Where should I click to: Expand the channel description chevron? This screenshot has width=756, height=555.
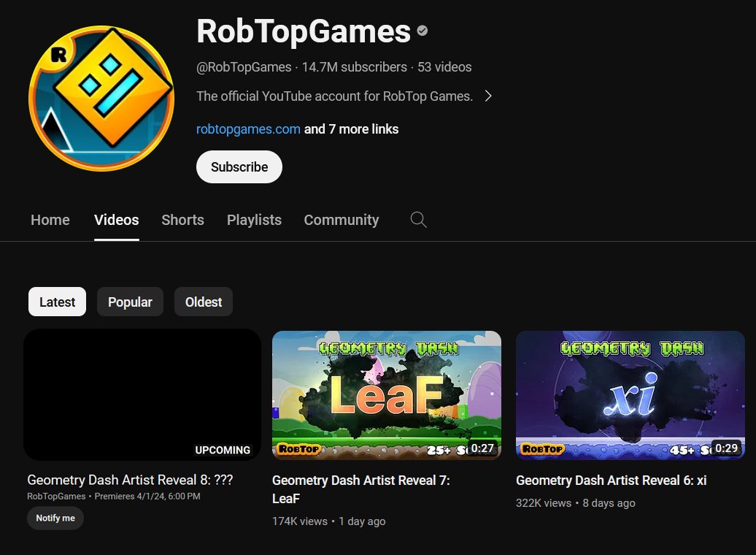[488, 96]
